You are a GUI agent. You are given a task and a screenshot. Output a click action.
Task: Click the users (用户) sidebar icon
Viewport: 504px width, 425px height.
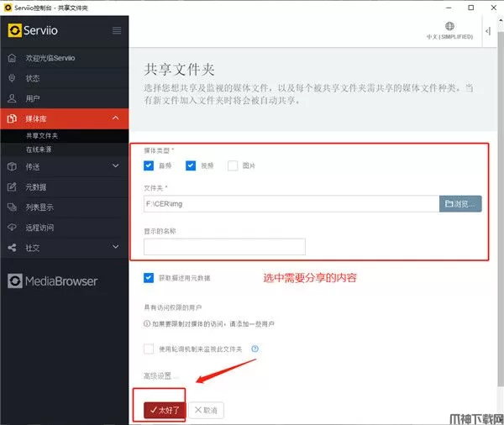12,98
